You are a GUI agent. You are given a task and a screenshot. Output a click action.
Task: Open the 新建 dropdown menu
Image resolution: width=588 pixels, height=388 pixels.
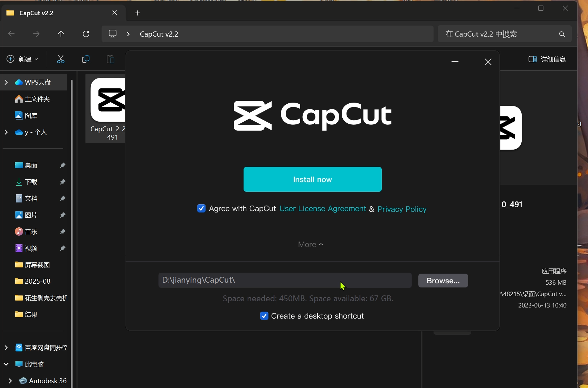23,59
